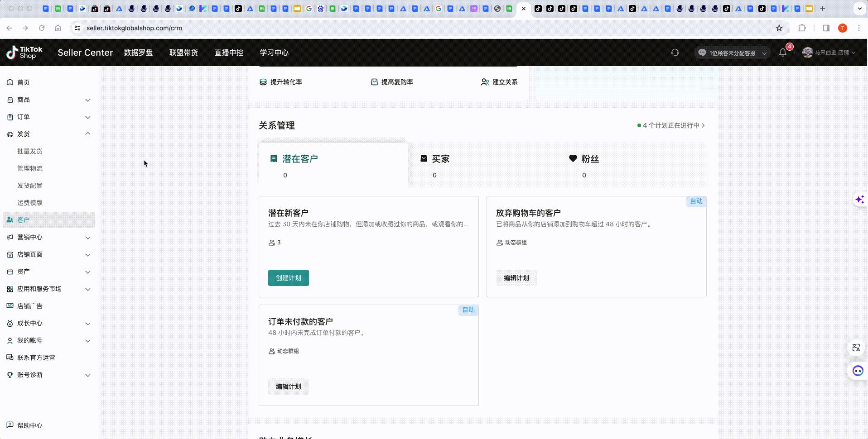Click the customer service headset icon
Viewport: 868px width, 439px height.
click(x=675, y=52)
